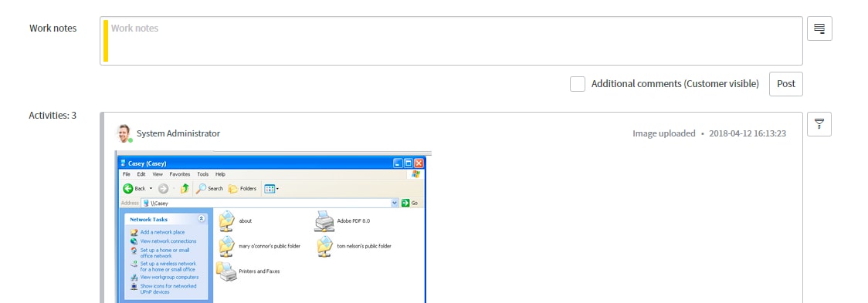Viewport: 868px width, 303px height.
Task: Open the Favorites menu in embedded window
Action: tap(180, 174)
